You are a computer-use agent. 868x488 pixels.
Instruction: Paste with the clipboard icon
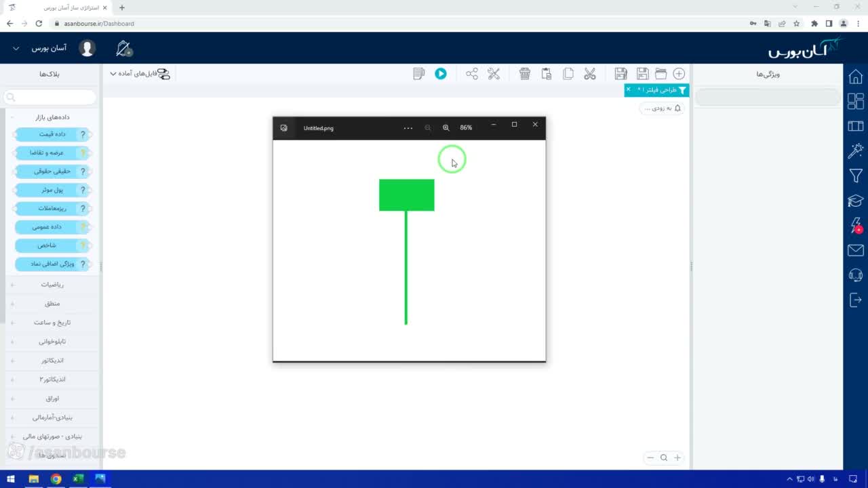(x=547, y=74)
